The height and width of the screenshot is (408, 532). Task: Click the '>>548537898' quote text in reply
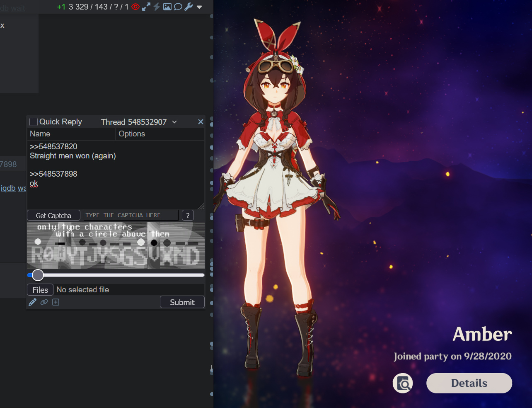(53, 174)
